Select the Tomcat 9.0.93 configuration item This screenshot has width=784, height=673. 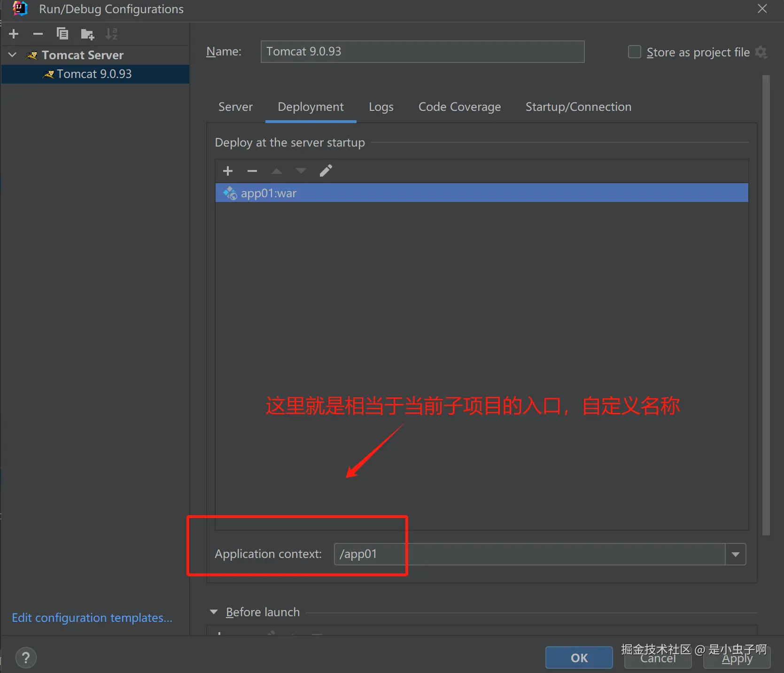95,74
